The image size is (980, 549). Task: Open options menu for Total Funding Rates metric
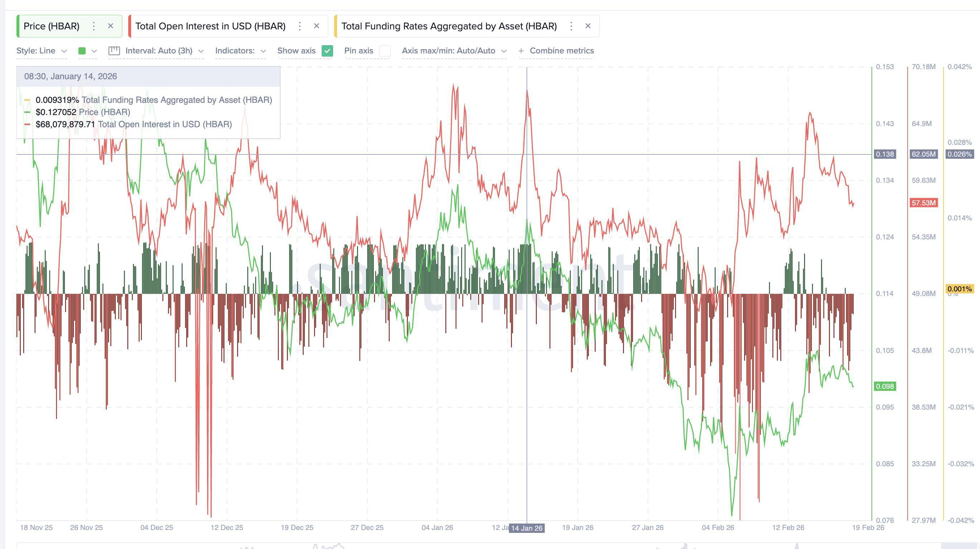tap(571, 26)
